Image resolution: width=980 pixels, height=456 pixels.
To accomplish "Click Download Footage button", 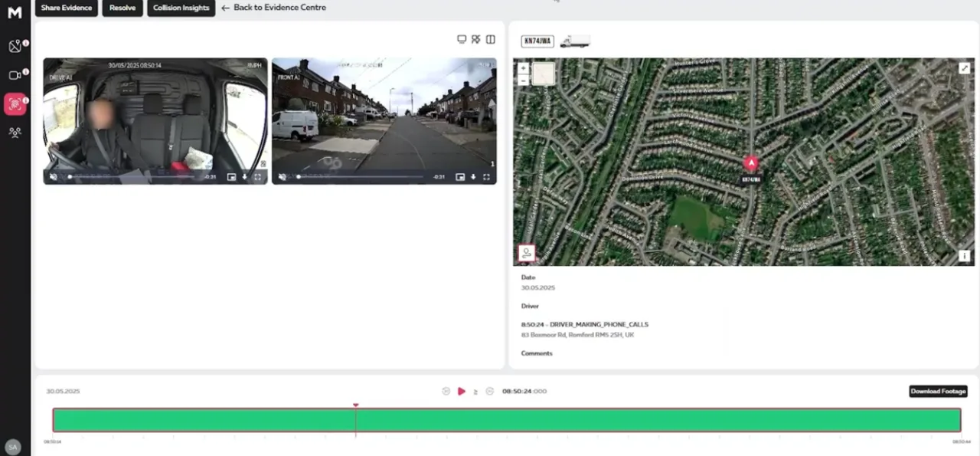I will [x=938, y=392].
